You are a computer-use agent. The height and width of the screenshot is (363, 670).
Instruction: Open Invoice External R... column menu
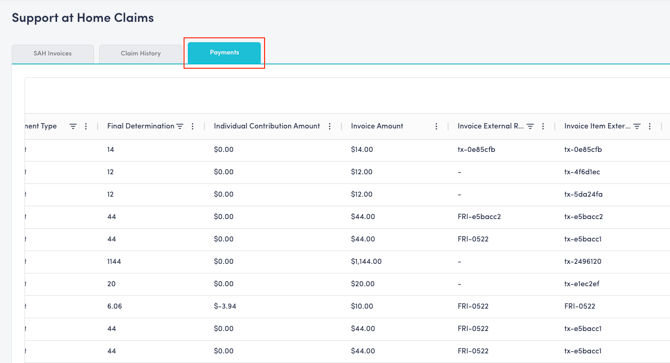click(543, 126)
